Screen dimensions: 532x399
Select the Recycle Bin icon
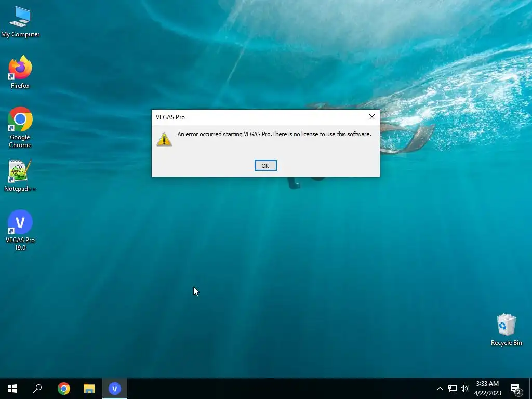[x=506, y=330]
